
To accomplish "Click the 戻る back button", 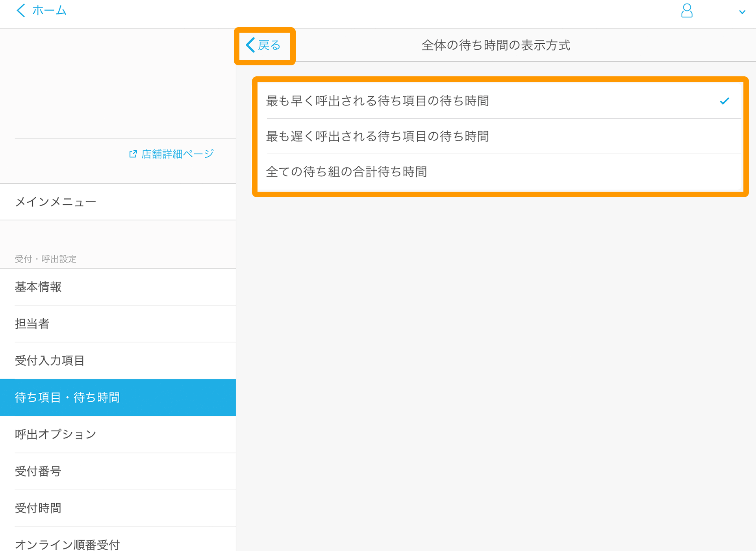I will (263, 45).
